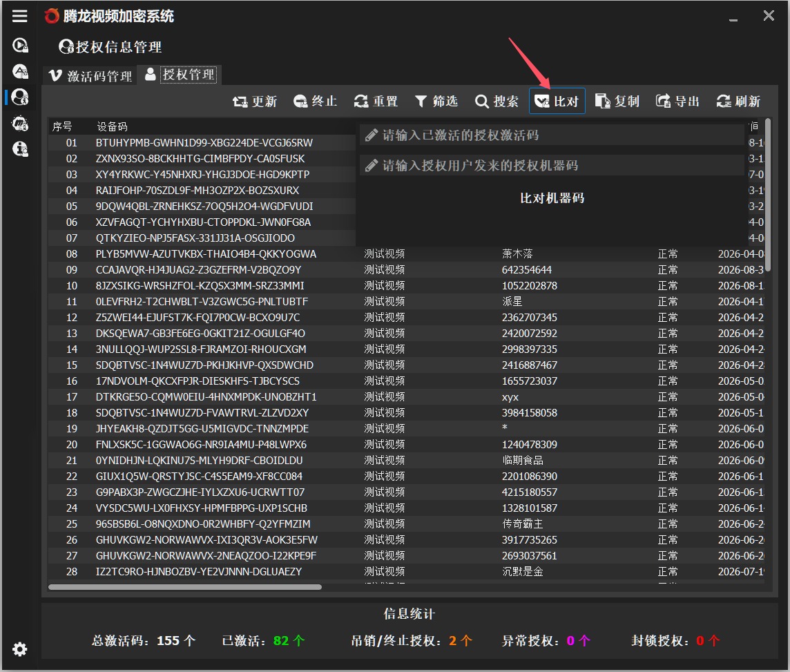Open the 搜索 search tool
The width and height of the screenshot is (790, 672).
497,102
